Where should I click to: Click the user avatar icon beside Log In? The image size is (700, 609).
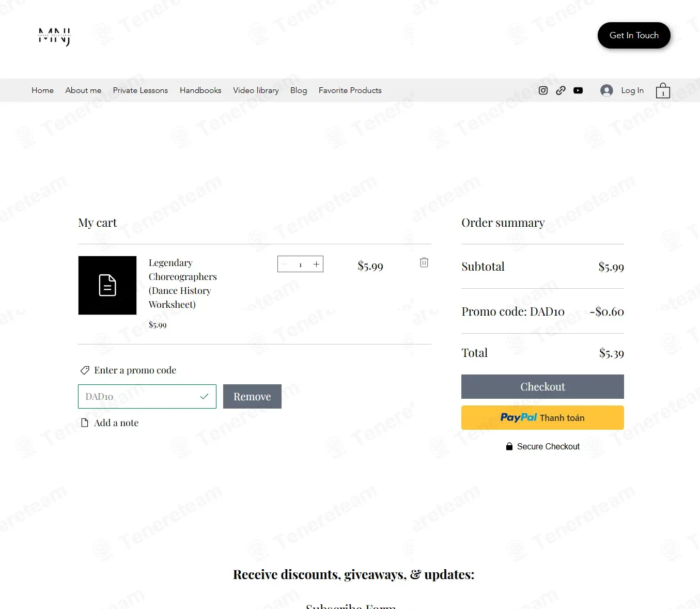pyautogui.click(x=606, y=90)
